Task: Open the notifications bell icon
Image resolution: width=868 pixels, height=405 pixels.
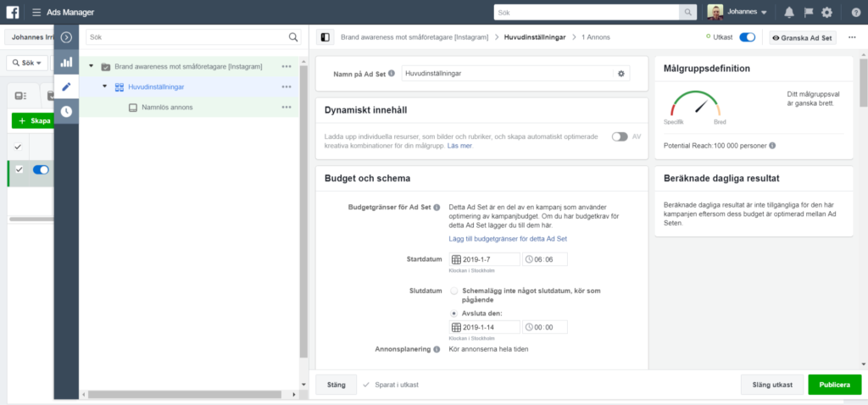Action: (789, 12)
